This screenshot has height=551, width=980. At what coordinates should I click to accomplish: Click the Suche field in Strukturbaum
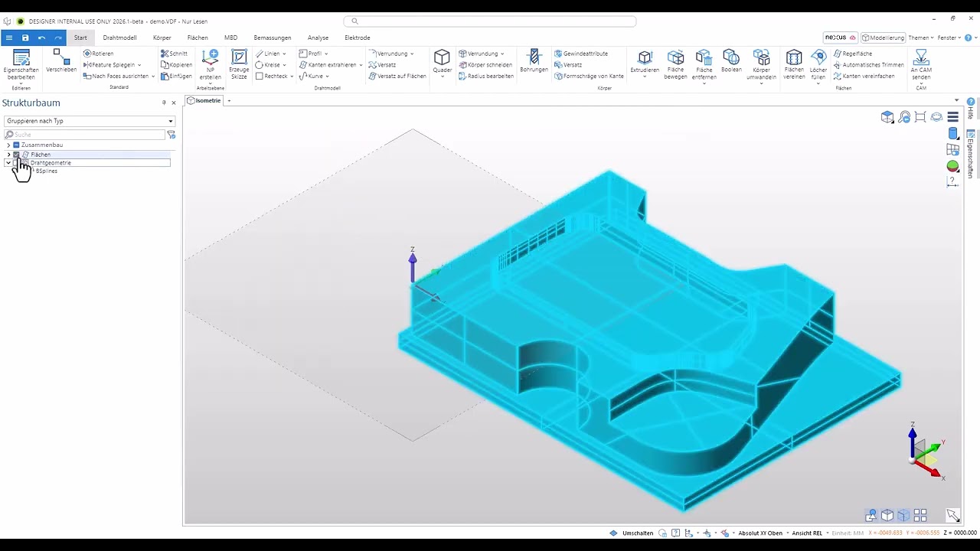click(x=84, y=135)
